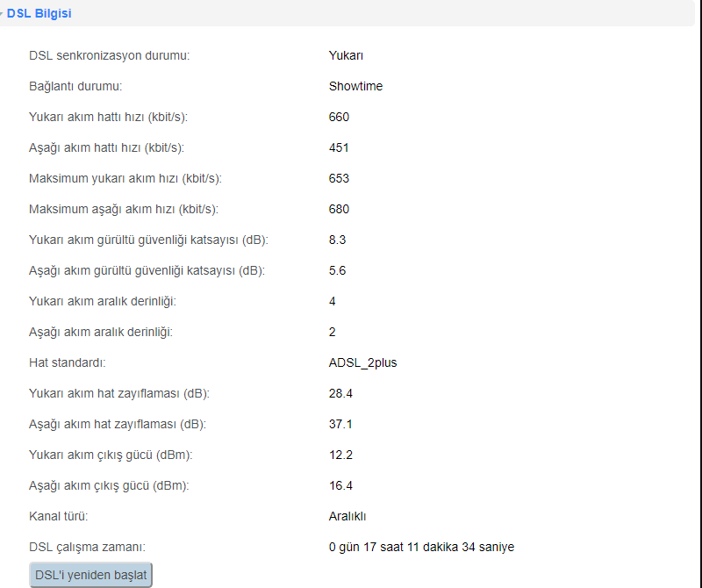Click the "Yukarı akım aralık derinliği:" label
Screen dimensions: 702x588
coord(103,301)
